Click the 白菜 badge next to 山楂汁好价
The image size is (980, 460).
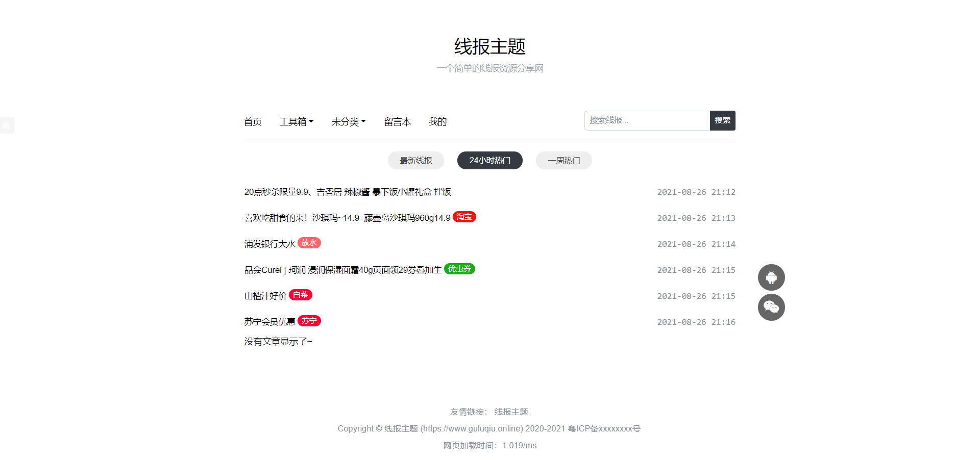coord(300,295)
